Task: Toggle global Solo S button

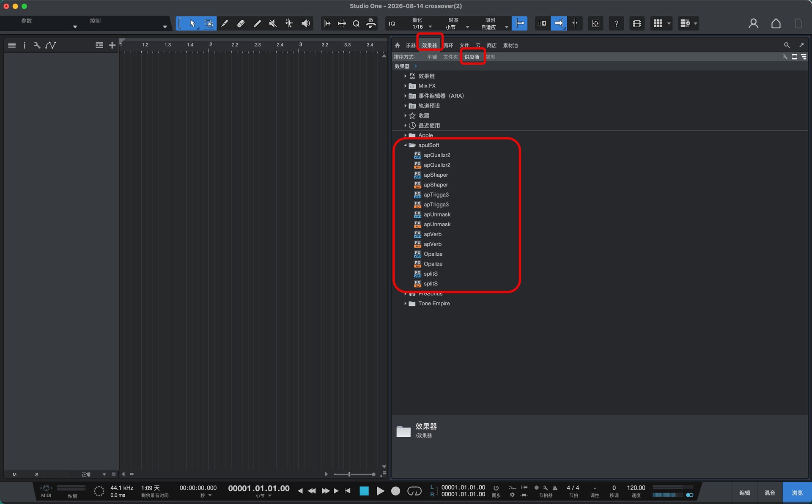Action: coord(37,475)
